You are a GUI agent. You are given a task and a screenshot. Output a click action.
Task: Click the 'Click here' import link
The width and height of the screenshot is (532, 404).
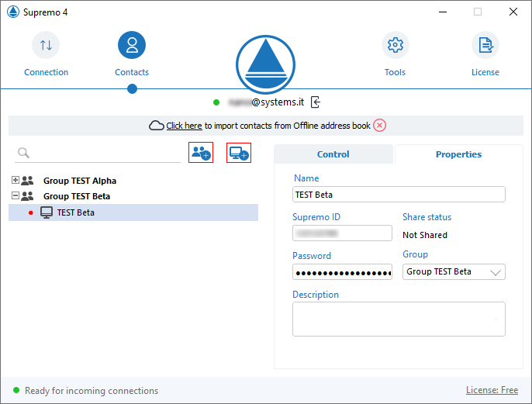click(x=184, y=126)
